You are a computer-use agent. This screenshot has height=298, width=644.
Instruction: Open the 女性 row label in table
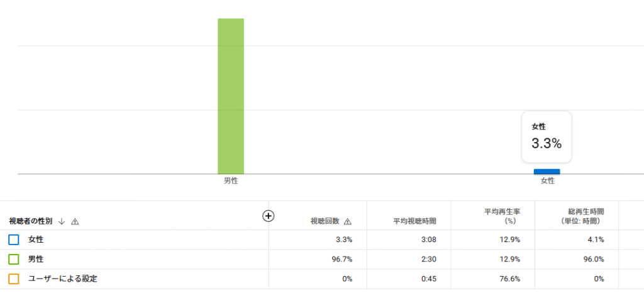pos(36,240)
